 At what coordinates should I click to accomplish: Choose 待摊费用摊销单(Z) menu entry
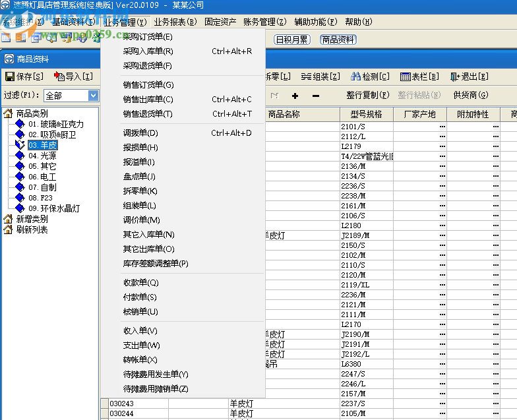pos(183,389)
